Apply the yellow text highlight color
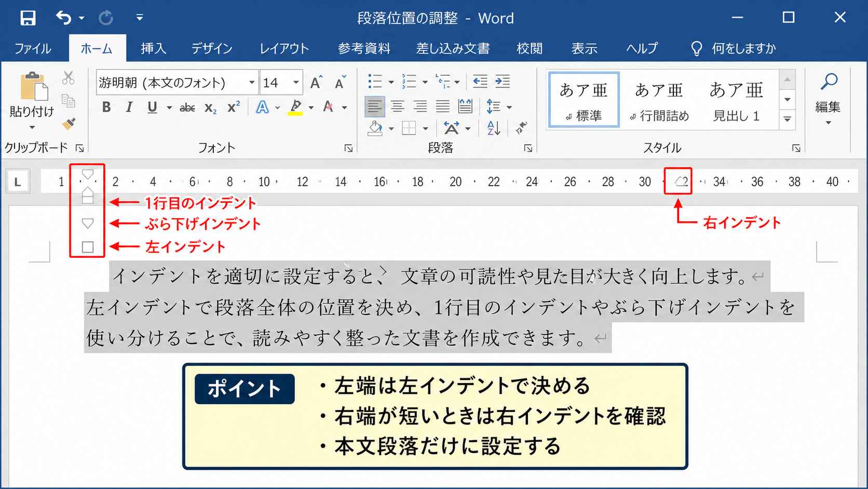Screen dimensions: 868x489 (295, 107)
